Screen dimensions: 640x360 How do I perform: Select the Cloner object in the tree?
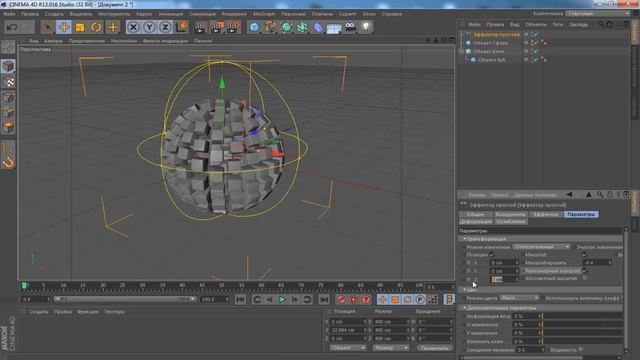(489, 51)
